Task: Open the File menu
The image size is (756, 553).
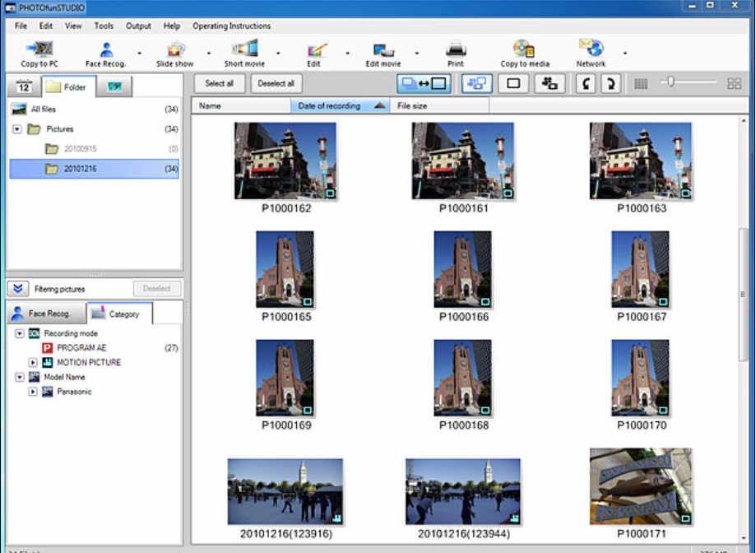Action: point(21,26)
